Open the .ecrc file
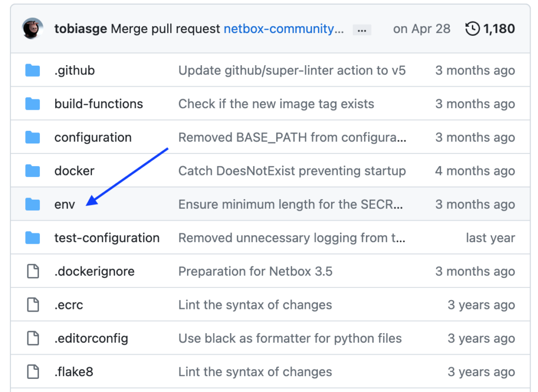This screenshot has height=392, width=538. point(69,305)
